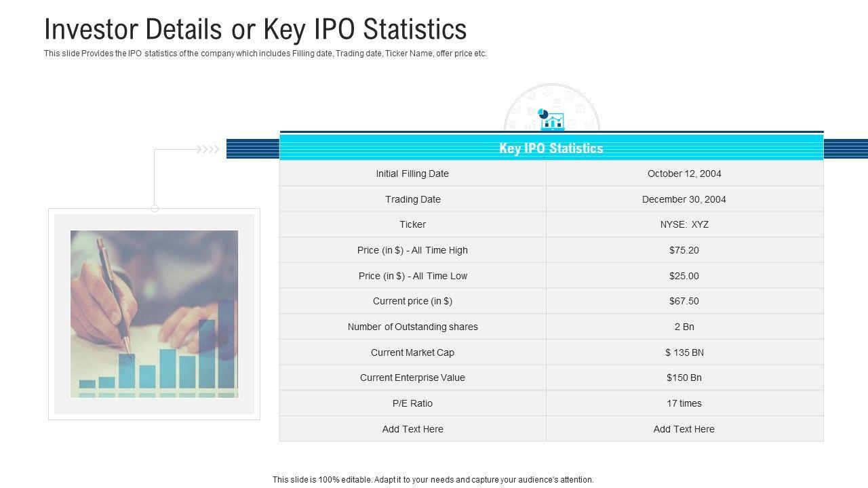Click the Number of Outstanding shares label
Screen dimensions: 868x488
pos(412,327)
